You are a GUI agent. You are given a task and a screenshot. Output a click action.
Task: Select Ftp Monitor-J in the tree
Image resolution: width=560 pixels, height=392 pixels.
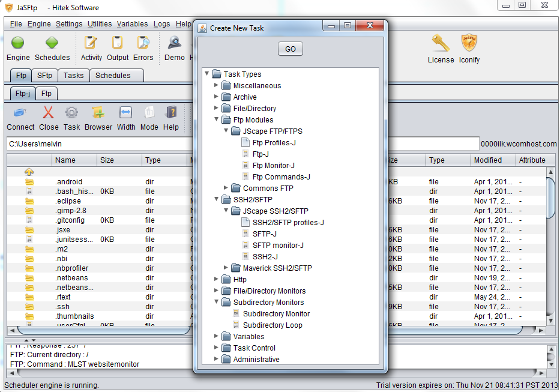click(273, 166)
